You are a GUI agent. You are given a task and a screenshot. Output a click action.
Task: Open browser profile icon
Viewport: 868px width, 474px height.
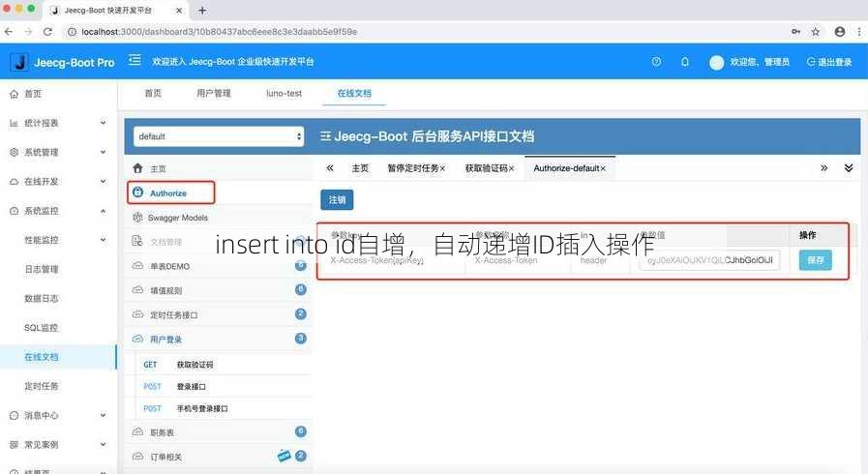click(x=840, y=32)
